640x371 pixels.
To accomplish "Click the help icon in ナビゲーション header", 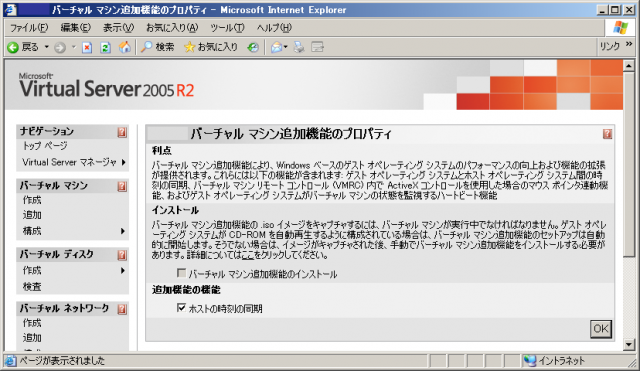I will click(122, 132).
